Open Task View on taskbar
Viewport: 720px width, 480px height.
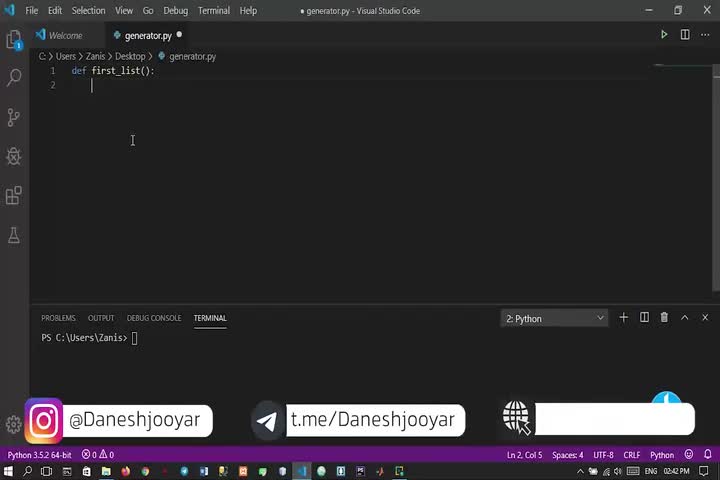click(x=46, y=471)
